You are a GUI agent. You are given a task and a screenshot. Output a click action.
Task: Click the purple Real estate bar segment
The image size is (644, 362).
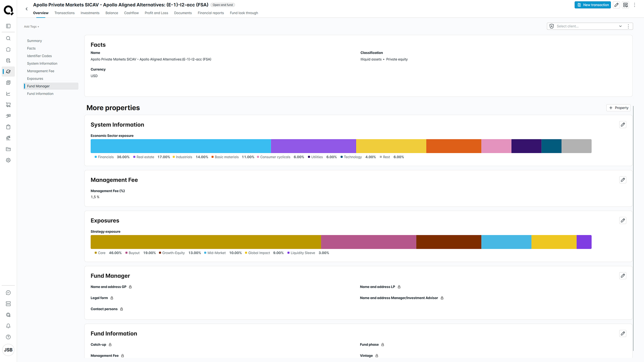click(314, 146)
